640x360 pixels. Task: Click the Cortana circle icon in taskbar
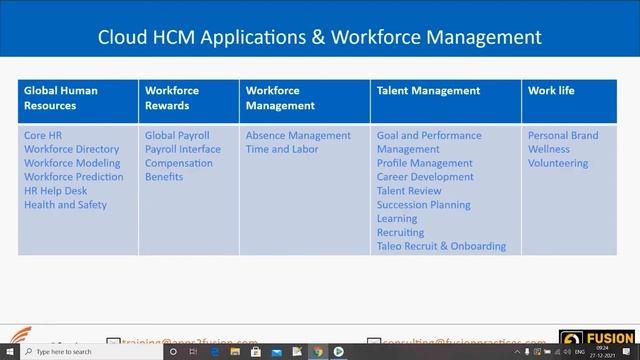173,351
